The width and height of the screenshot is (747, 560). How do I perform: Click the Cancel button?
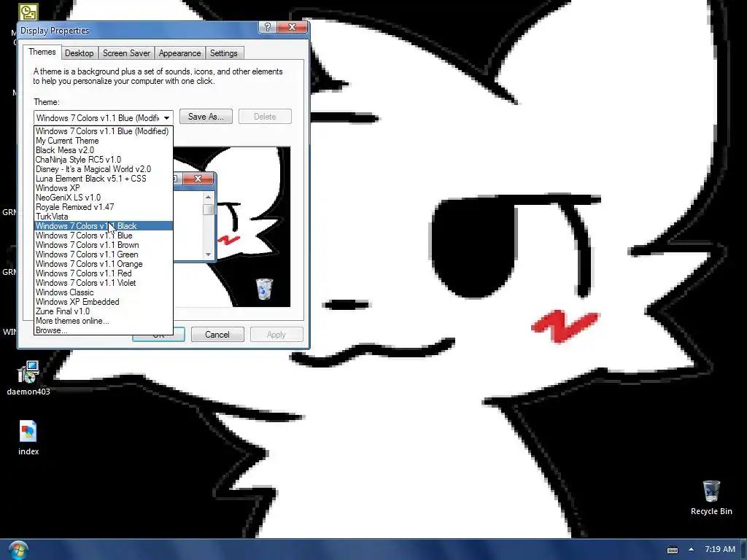(x=217, y=334)
